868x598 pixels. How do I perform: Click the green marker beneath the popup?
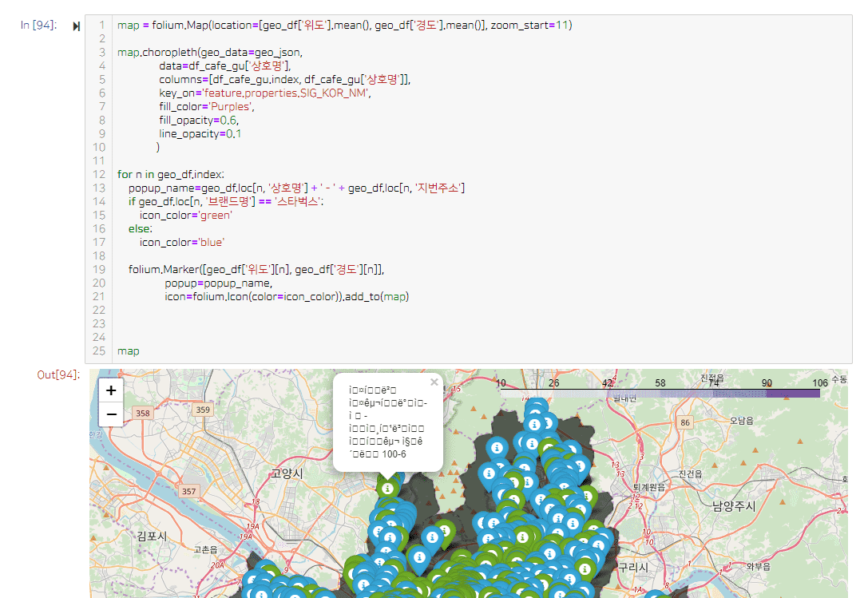tap(387, 487)
